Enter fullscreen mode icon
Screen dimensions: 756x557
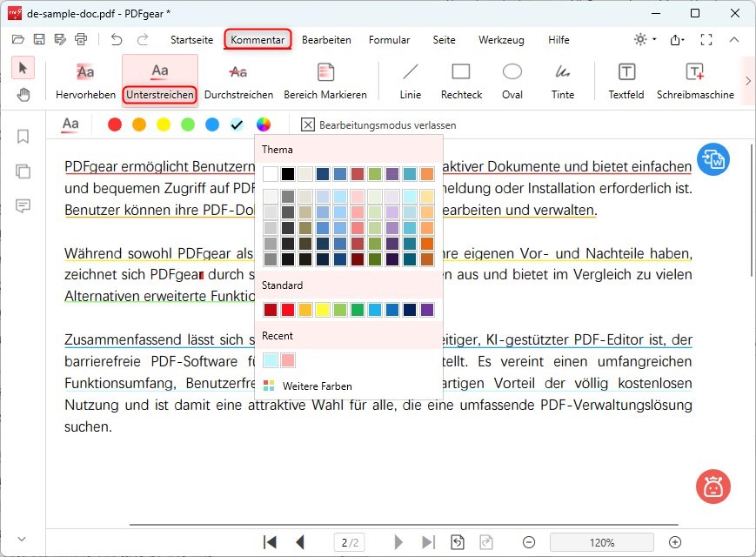tap(706, 39)
